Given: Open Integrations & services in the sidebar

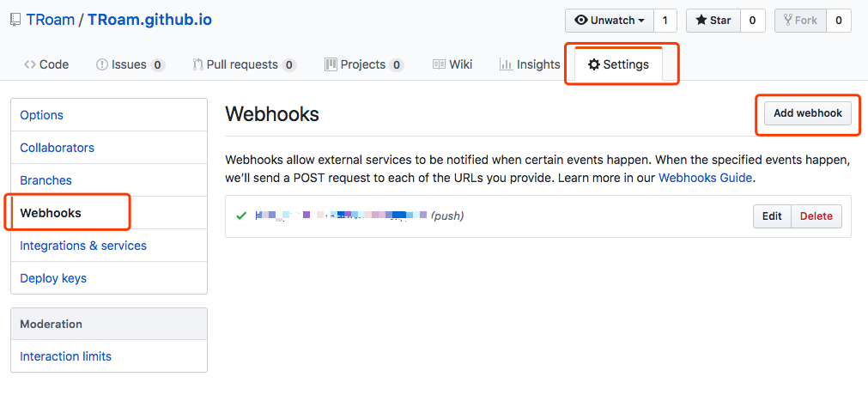Looking at the screenshot, I should (x=109, y=246).
